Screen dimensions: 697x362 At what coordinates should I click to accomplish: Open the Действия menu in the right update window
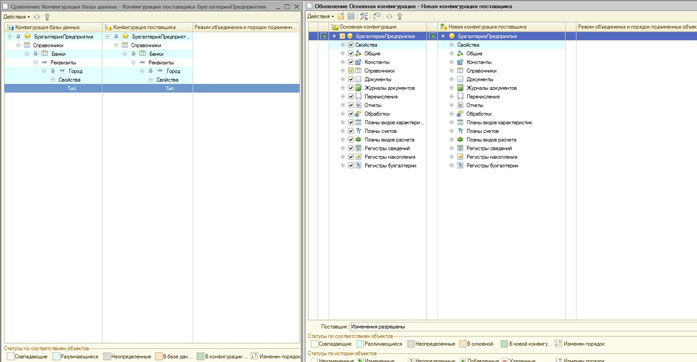point(320,16)
